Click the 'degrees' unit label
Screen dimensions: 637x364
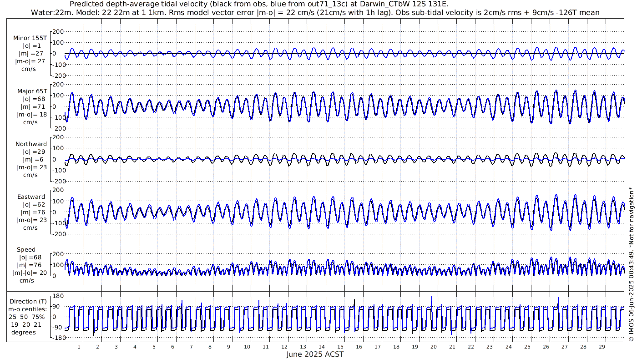click(24, 333)
